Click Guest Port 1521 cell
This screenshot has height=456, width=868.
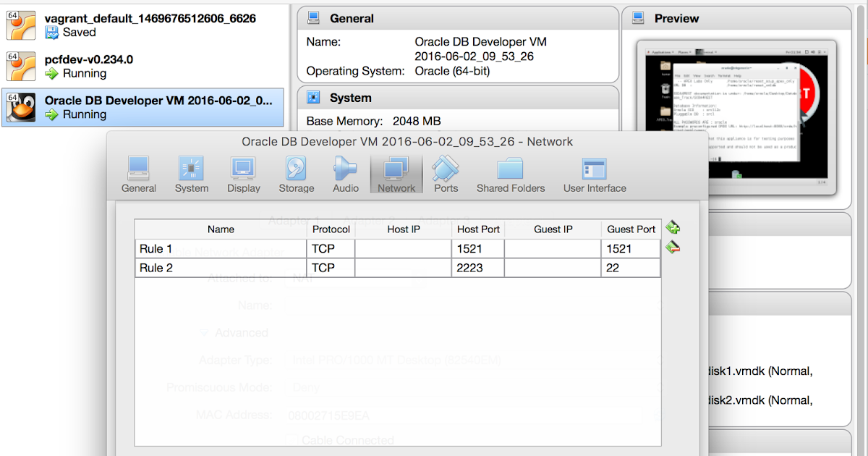click(x=631, y=249)
